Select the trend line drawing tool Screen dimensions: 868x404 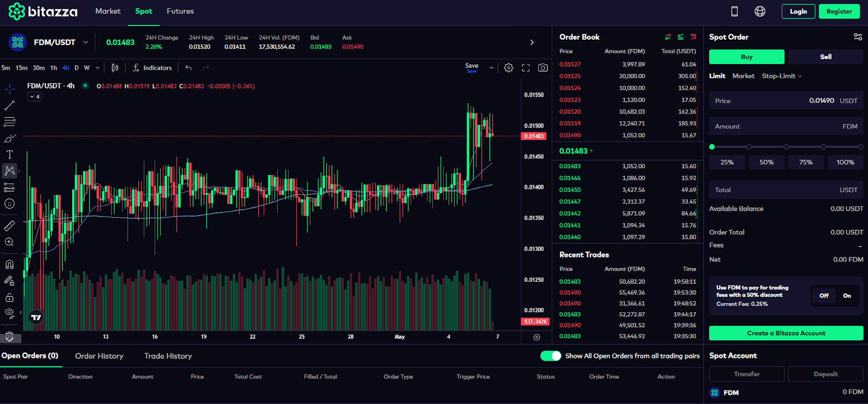10,105
